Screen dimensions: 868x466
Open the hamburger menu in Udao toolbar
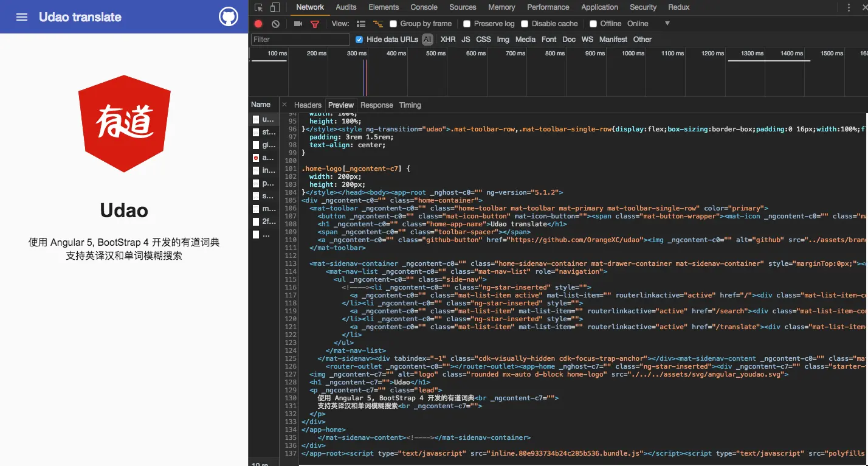click(x=22, y=17)
